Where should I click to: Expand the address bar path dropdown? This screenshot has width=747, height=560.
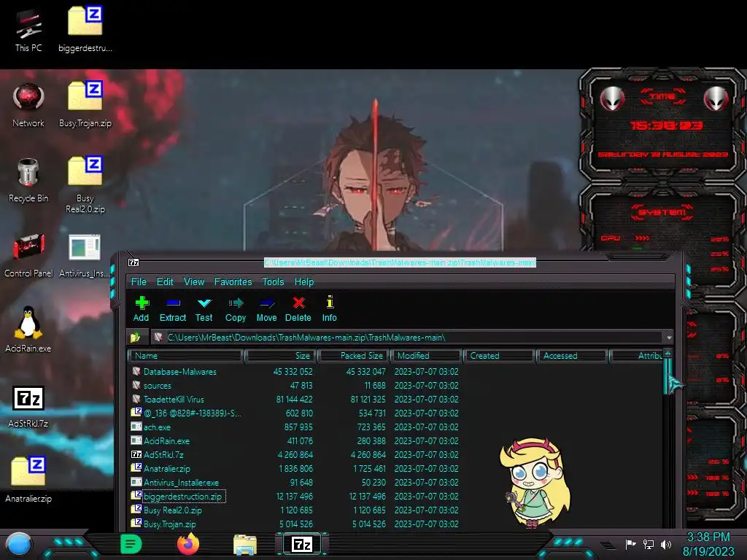[x=669, y=337]
